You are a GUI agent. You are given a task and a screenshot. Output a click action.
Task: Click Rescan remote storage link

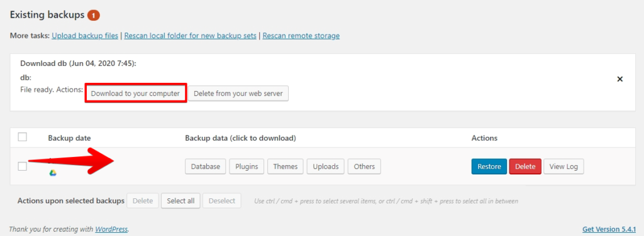[301, 36]
